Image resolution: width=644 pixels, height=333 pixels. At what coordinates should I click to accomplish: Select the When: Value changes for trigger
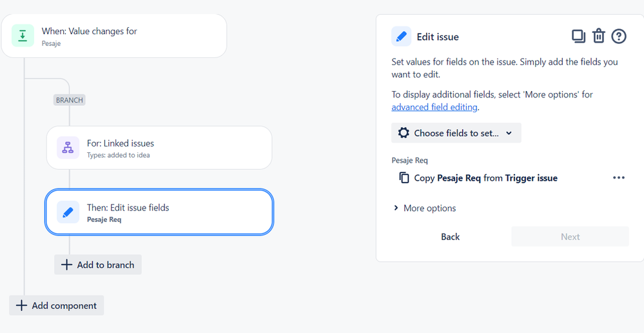113,35
